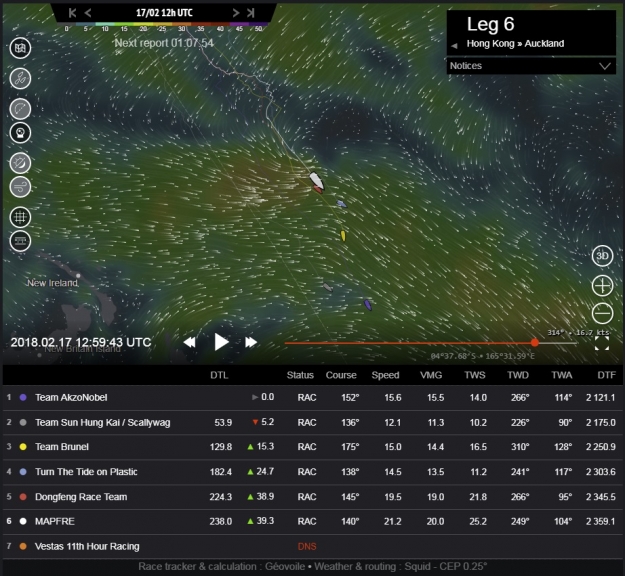This screenshot has height=576, width=625.
Task: Click Team AkzoNobel purple color dot
Action: [x=23, y=397]
